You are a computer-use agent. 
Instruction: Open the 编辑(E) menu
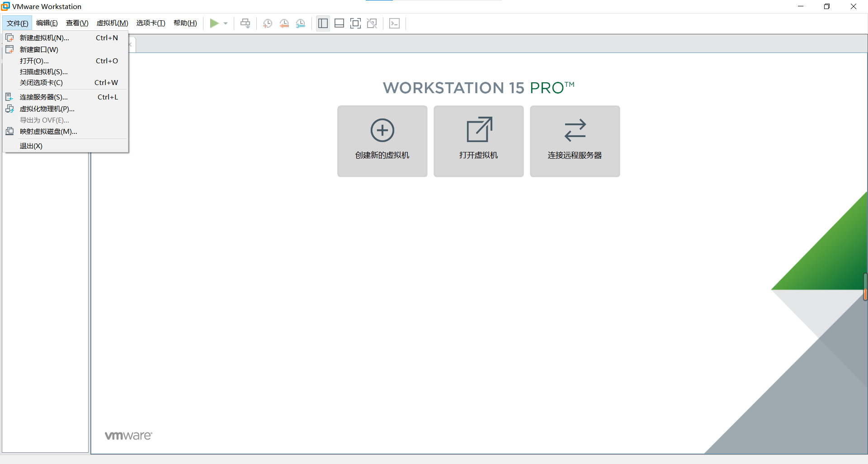coord(47,23)
